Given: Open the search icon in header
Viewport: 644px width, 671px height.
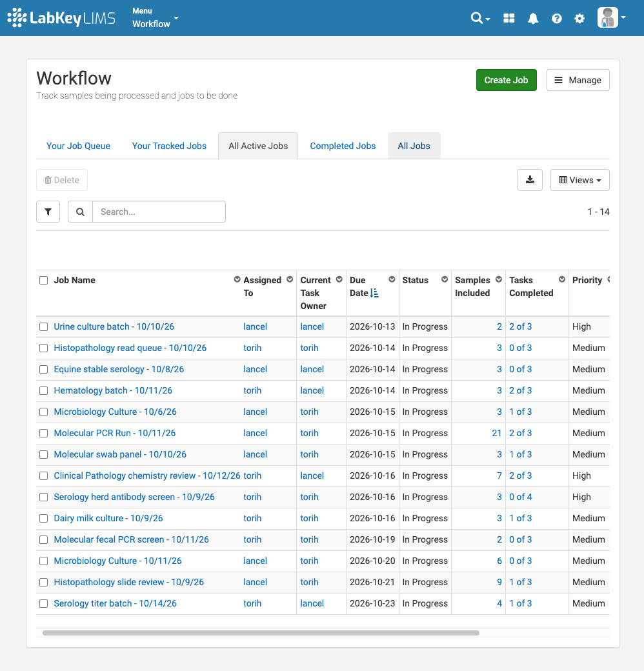Looking at the screenshot, I should click(479, 18).
